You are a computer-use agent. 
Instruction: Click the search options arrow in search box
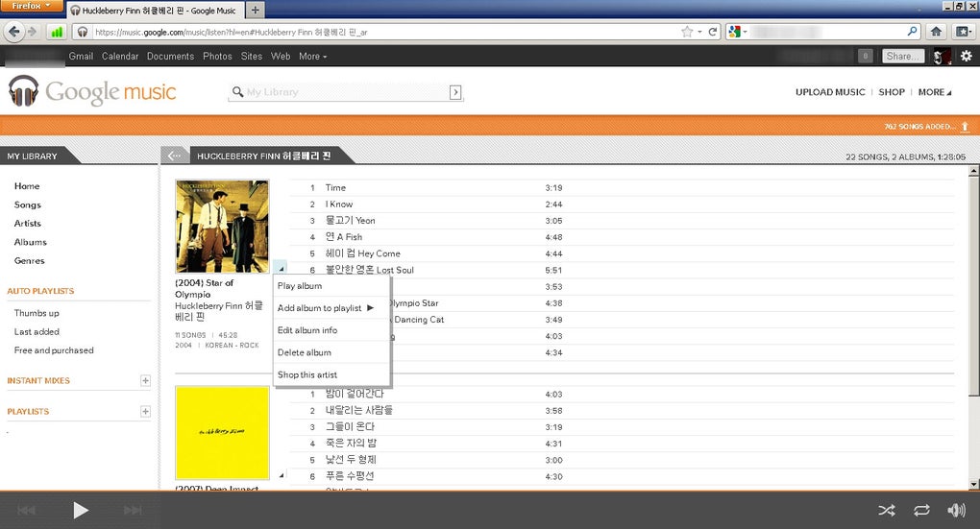(x=455, y=92)
